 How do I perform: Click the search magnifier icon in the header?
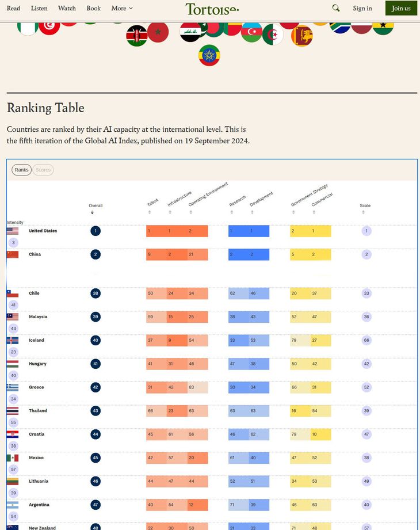335,8
